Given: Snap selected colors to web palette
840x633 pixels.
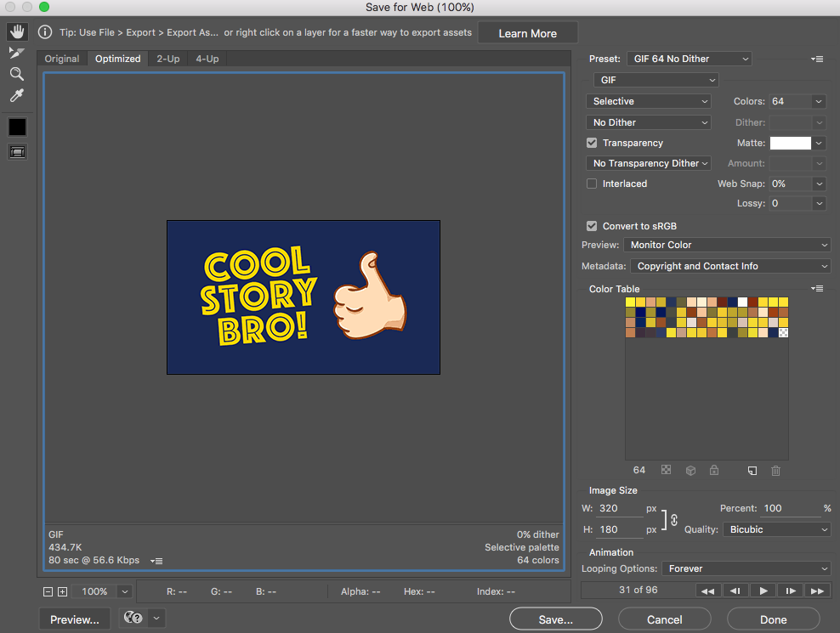Looking at the screenshot, I should coord(689,470).
